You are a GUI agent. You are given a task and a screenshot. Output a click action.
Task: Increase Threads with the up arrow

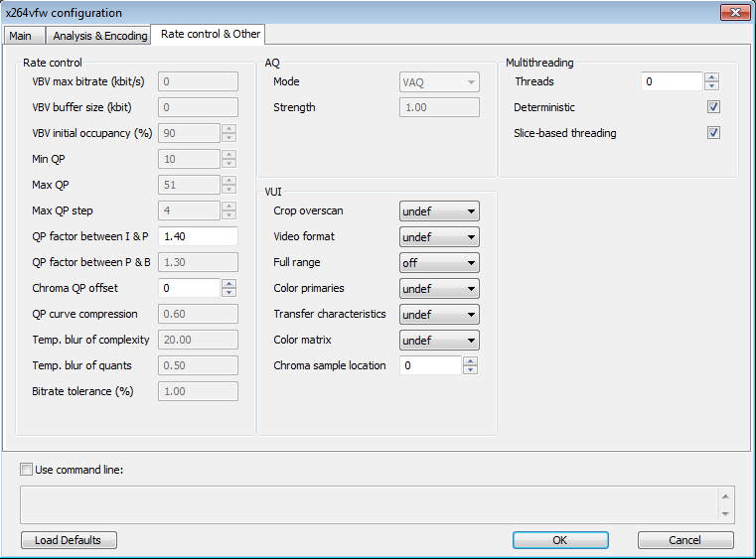pyautogui.click(x=711, y=77)
